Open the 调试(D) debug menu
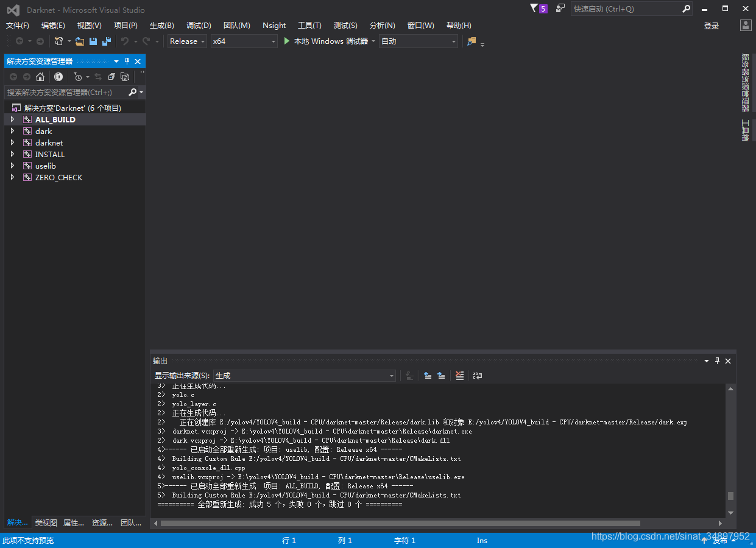This screenshot has height=548, width=756. pyautogui.click(x=199, y=26)
